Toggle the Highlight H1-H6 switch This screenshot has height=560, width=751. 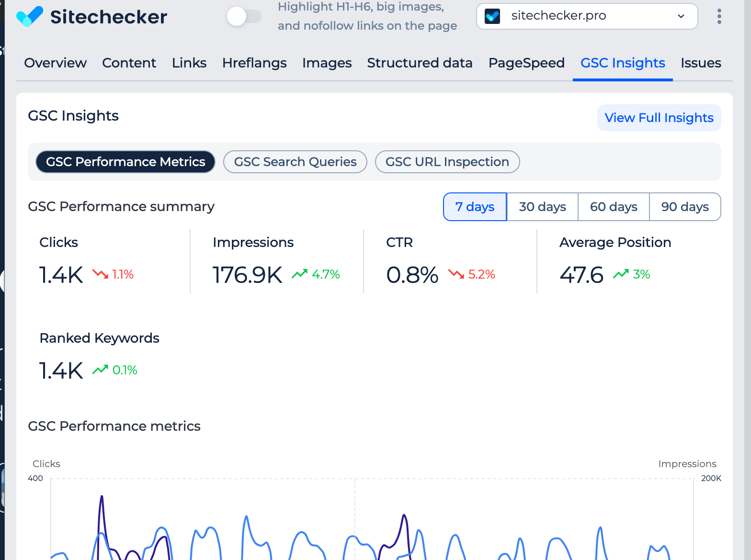(244, 17)
